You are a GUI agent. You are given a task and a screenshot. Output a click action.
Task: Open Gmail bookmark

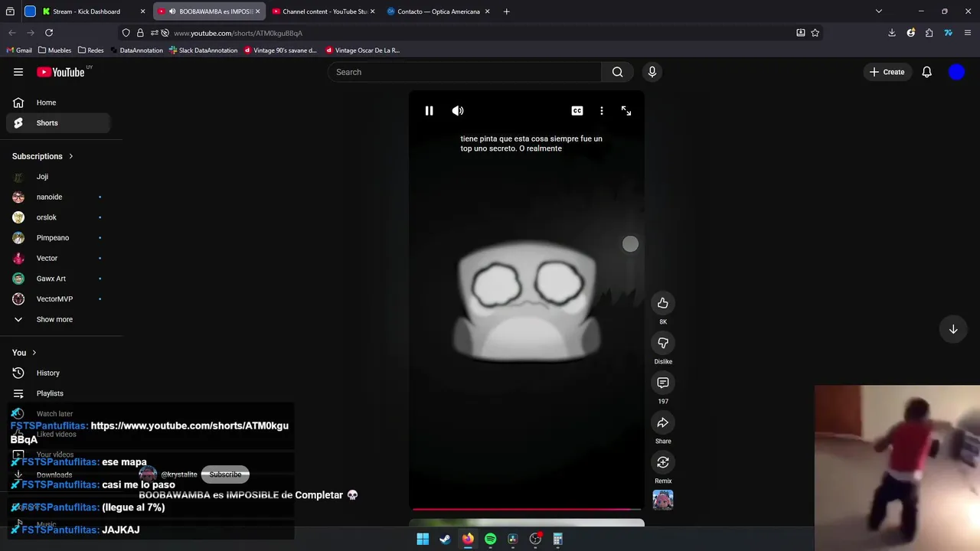19,51
